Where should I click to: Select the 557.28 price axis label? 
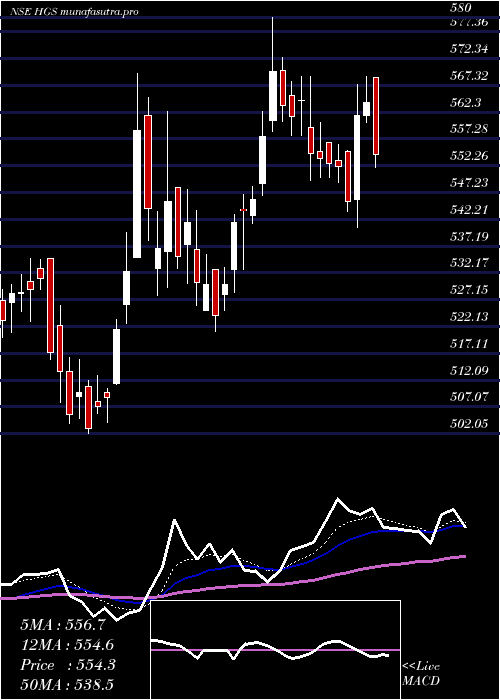pyautogui.click(x=469, y=129)
